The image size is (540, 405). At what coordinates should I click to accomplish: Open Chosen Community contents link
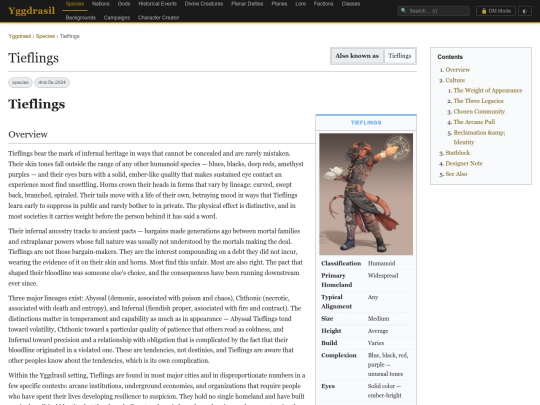point(479,112)
